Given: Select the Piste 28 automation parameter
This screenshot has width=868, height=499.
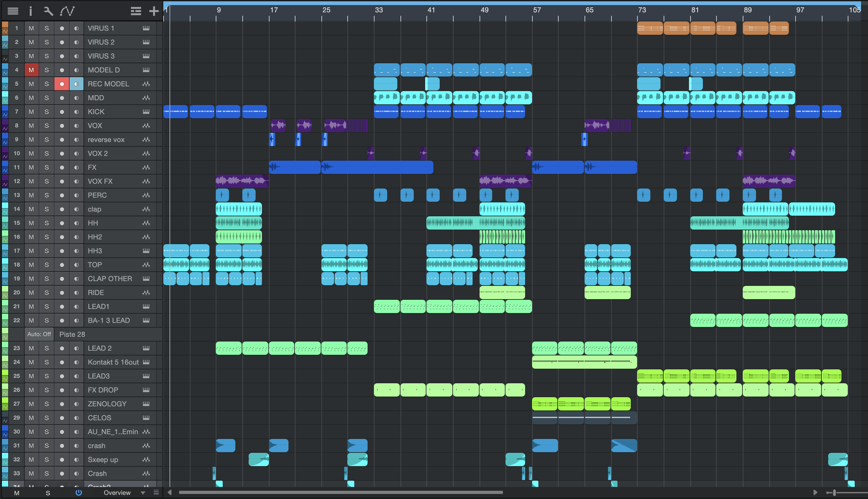Looking at the screenshot, I should pos(72,334).
